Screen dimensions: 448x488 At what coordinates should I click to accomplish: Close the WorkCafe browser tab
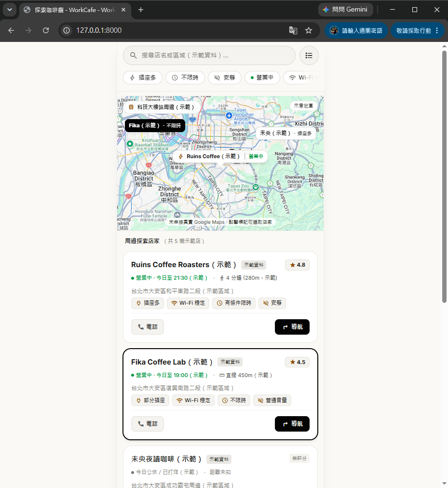pyautogui.click(x=123, y=10)
